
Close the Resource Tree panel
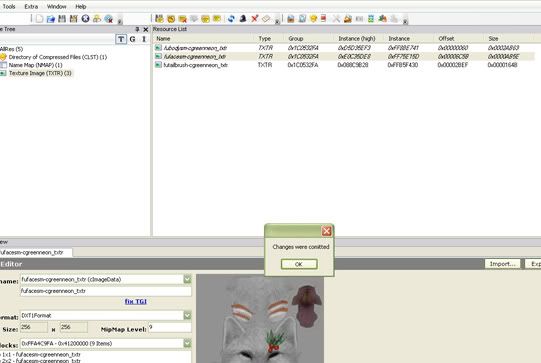pyautogui.click(x=146, y=30)
